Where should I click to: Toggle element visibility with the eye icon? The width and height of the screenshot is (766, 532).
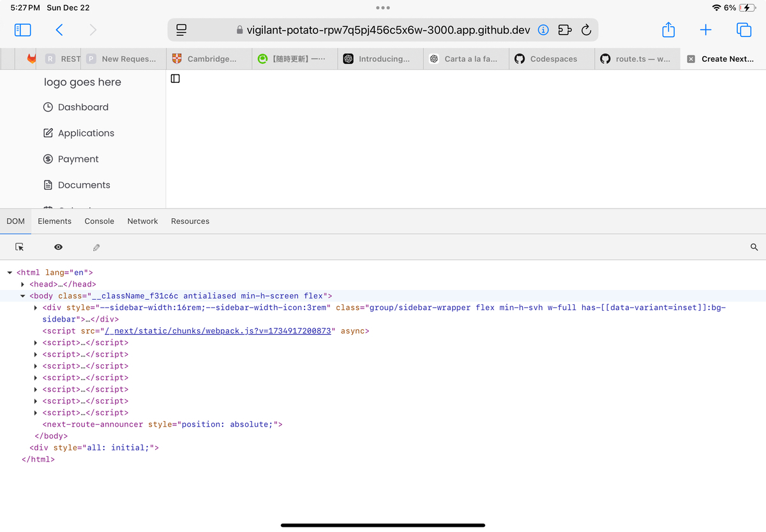click(58, 247)
